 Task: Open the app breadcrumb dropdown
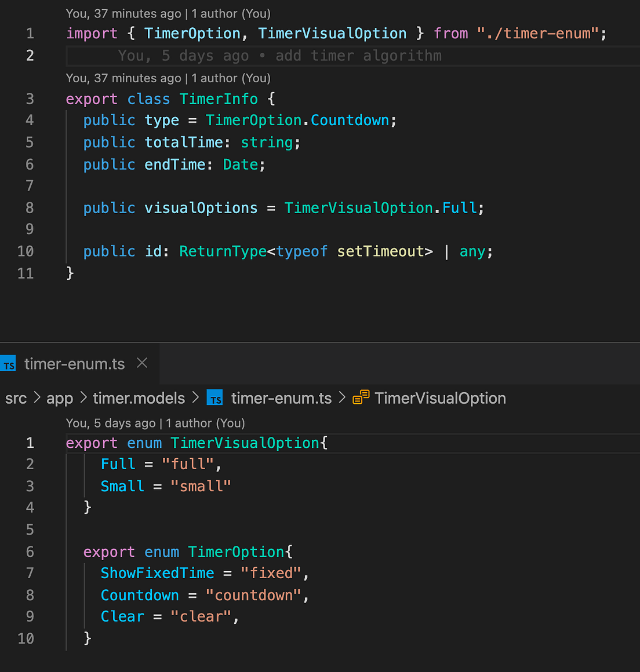click(x=60, y=398)
